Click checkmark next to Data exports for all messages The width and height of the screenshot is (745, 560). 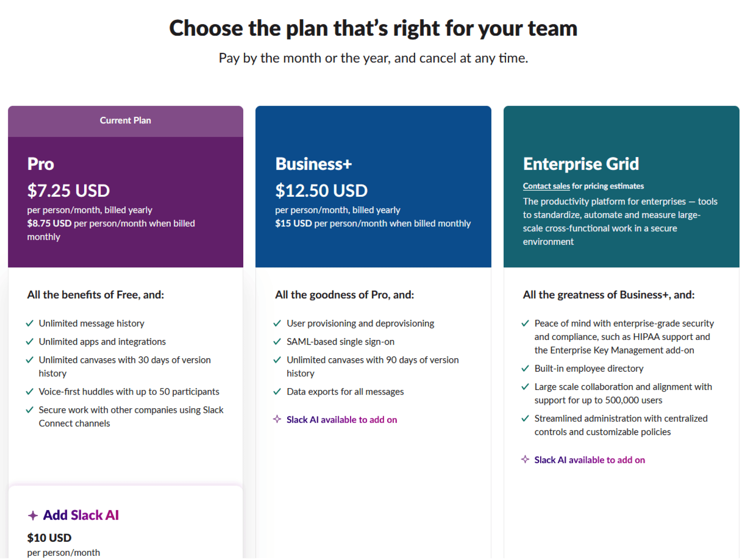coord(277,392)
